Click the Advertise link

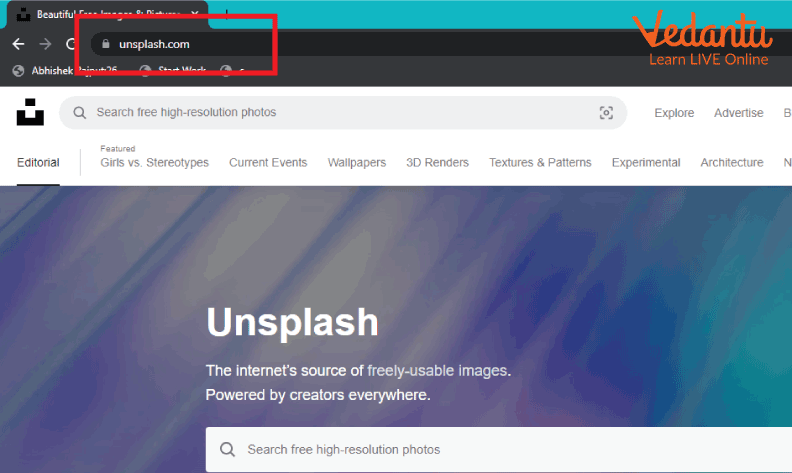[738, 113]
